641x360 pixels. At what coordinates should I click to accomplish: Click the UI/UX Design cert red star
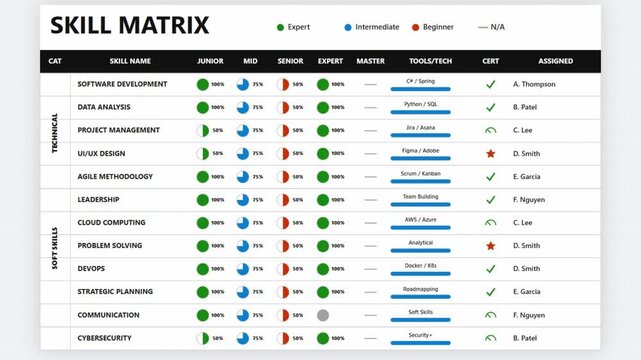(x=491, y=154)
